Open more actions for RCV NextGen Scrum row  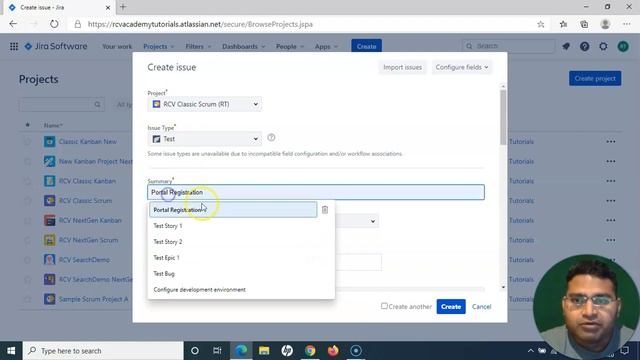point(611,240)
